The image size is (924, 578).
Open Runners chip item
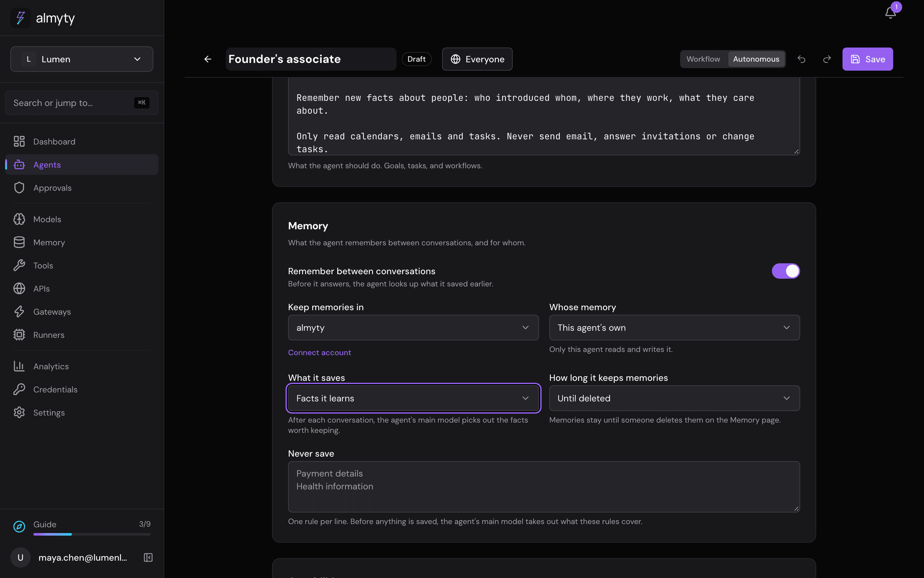tap(82, 335)
